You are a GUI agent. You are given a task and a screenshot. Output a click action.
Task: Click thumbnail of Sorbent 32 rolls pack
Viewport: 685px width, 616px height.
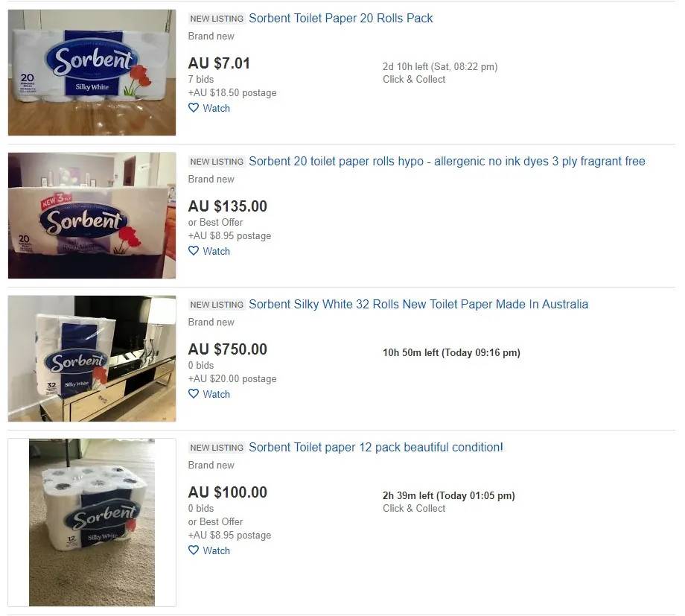point(92,358)
